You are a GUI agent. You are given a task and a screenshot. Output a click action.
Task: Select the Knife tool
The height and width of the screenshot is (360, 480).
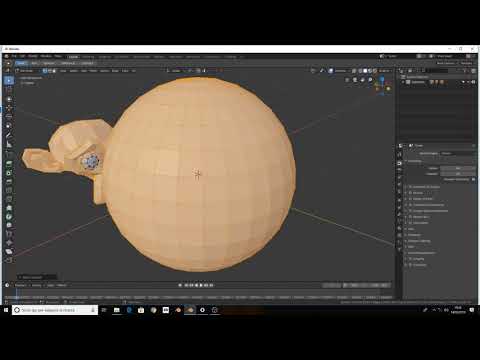pyautogui.click(x=9, y=199)
